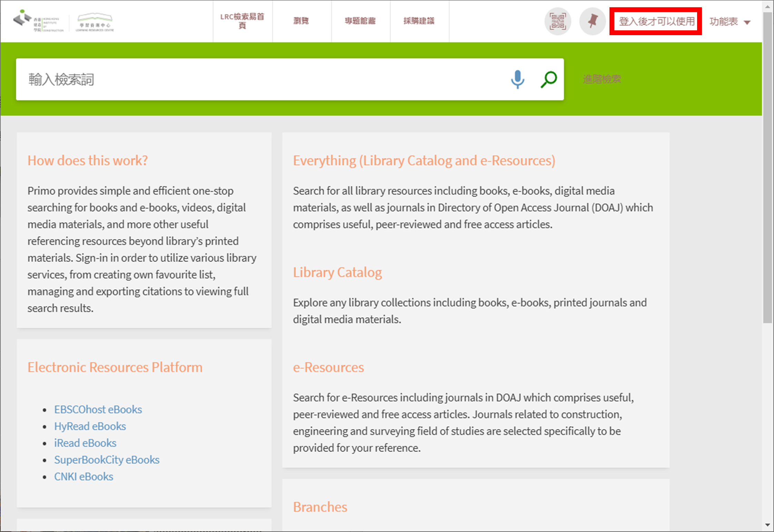774x532 pixels.
Task: Click the 'e-Resources' heading
Action: [x=328, y=367]
